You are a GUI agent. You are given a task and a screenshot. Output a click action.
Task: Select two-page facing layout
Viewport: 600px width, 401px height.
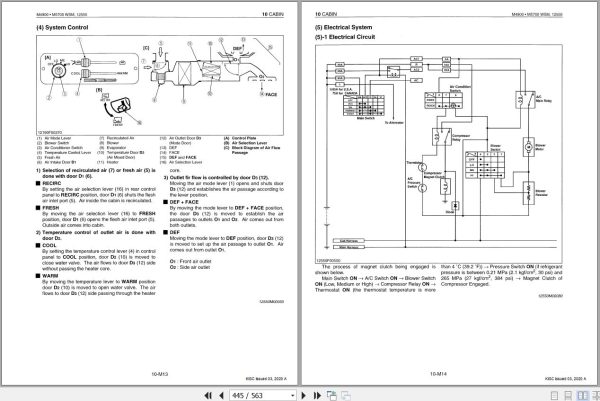582,396
